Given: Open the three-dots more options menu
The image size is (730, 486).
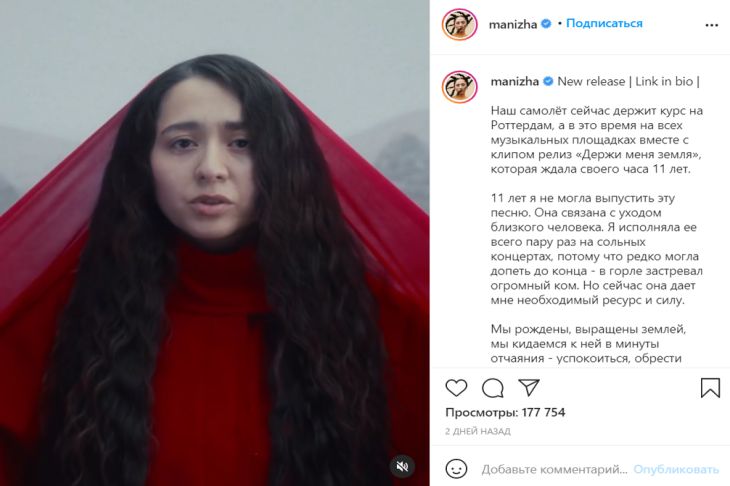Looking at the screenshot, I should pyautogui.click(x=712, y=25).
